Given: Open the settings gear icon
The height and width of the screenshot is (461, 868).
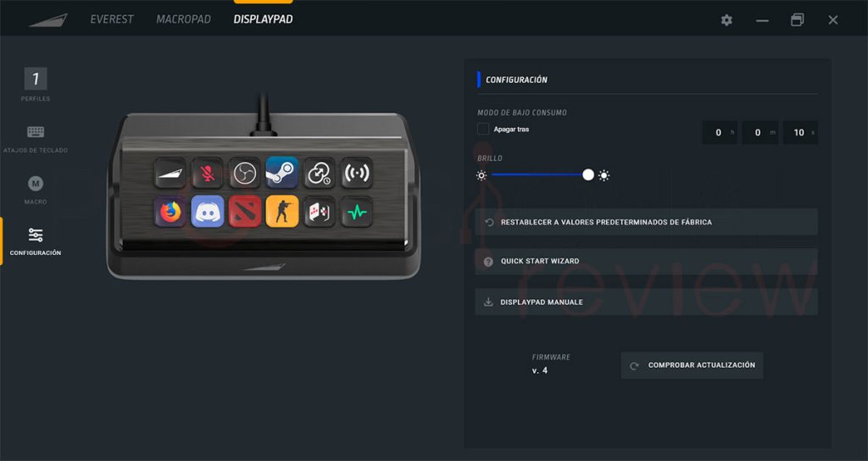Looking at the screenshot, I should 726,20.
